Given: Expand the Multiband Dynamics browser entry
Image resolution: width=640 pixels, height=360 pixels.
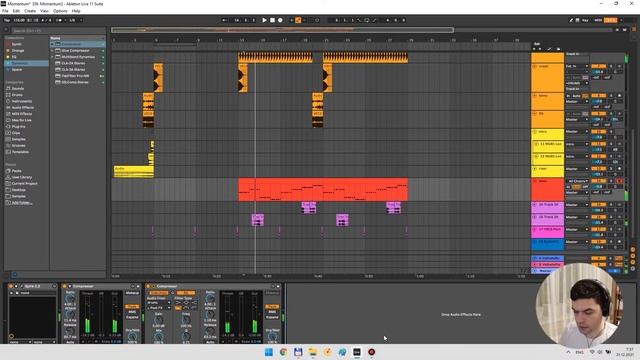Looking at the screenshot, I should 52,57.
